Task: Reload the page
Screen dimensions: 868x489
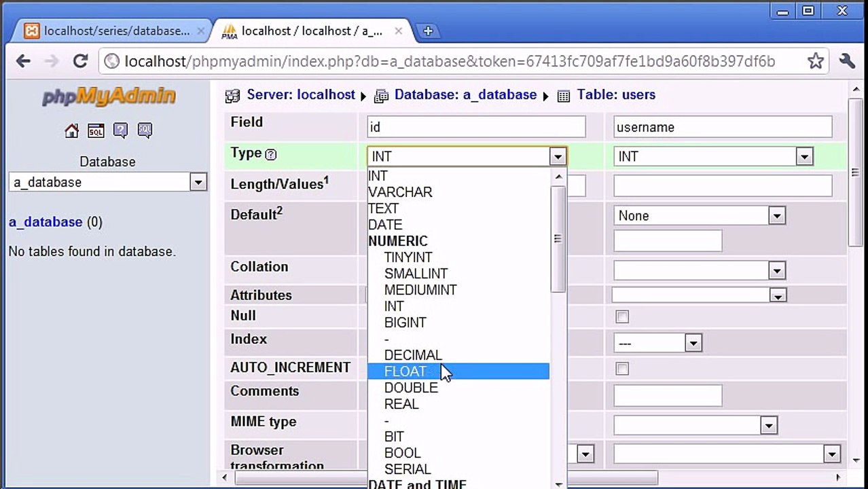Action: pos(80,61)
